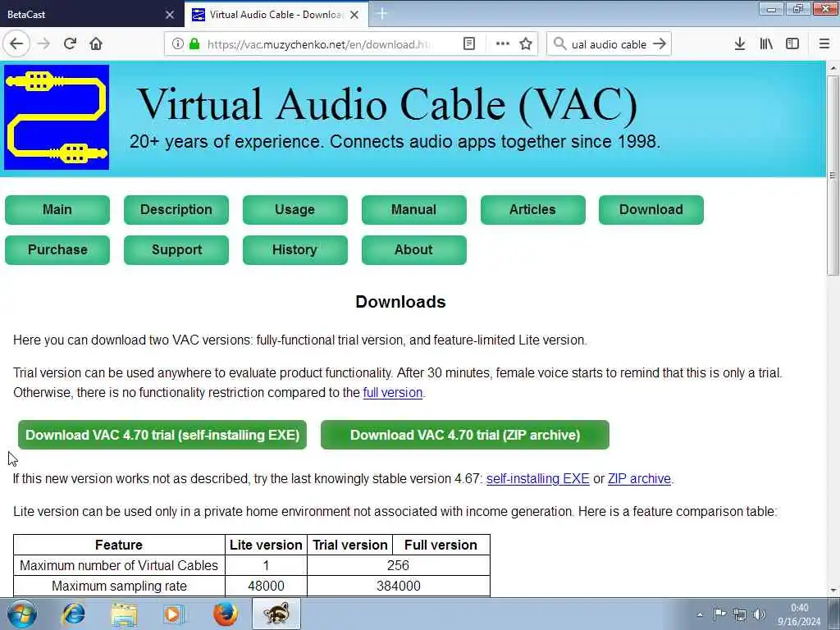
Task: Close the BetaCast tab
Action: 169,15
